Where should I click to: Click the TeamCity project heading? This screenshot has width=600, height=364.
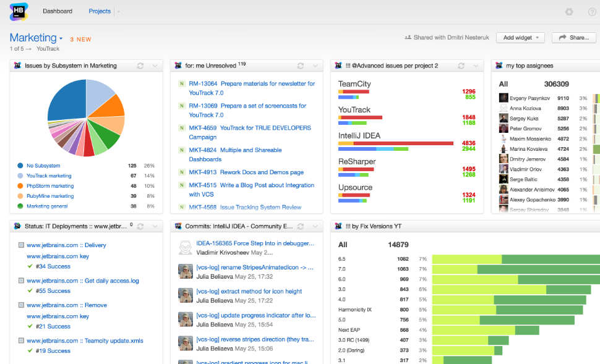coord(354,83)
